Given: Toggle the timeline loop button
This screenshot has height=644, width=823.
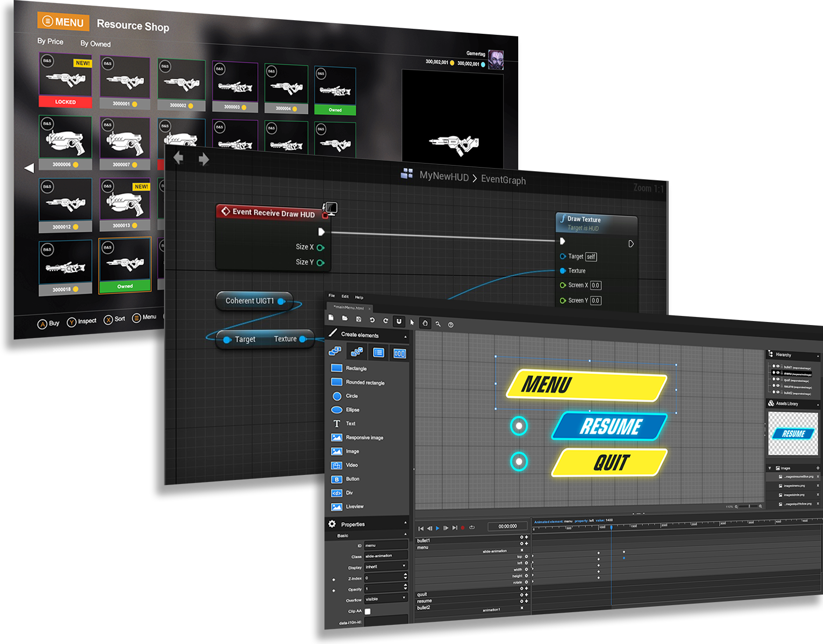Looking at the screenshot, I should (472, 527).
